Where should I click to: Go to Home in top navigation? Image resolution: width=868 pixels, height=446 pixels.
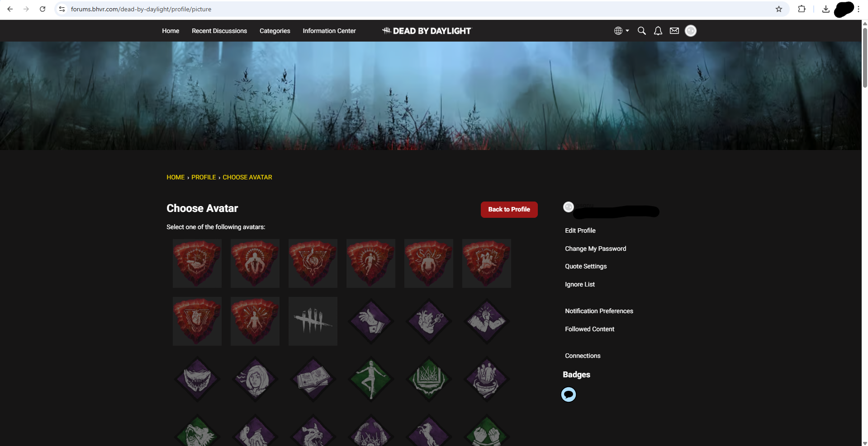[x=171, y=31]
